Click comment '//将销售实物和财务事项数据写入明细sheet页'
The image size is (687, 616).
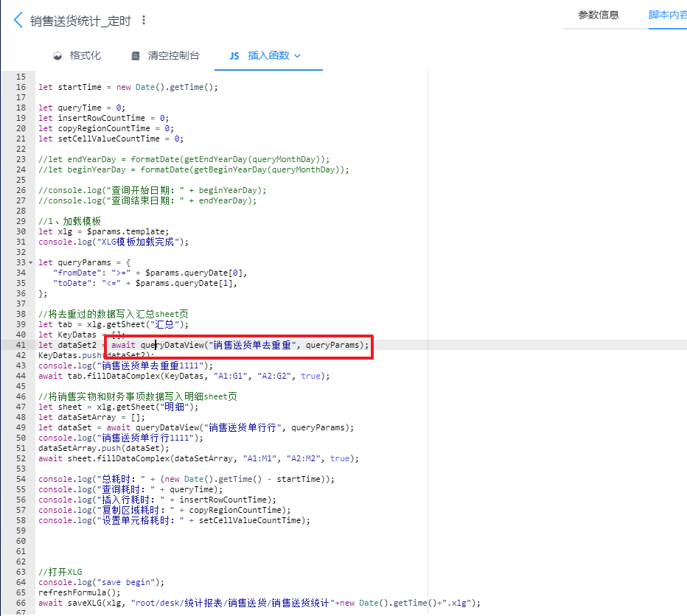(x=138, y=396)
